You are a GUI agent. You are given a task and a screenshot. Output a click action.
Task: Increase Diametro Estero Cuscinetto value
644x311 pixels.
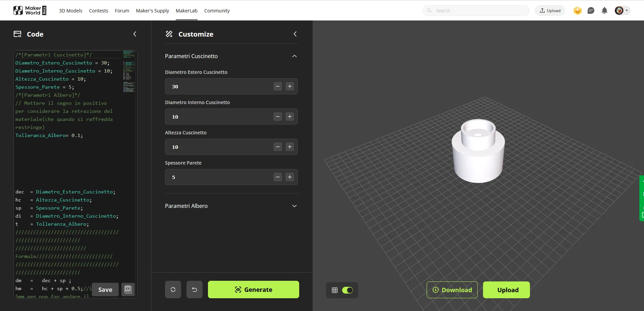pos(290,86)
